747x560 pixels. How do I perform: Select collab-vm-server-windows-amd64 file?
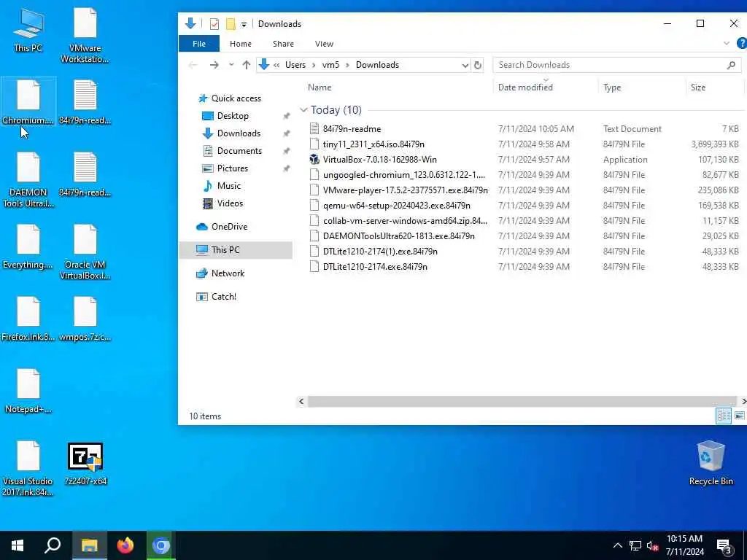click(x=524, y=220)
